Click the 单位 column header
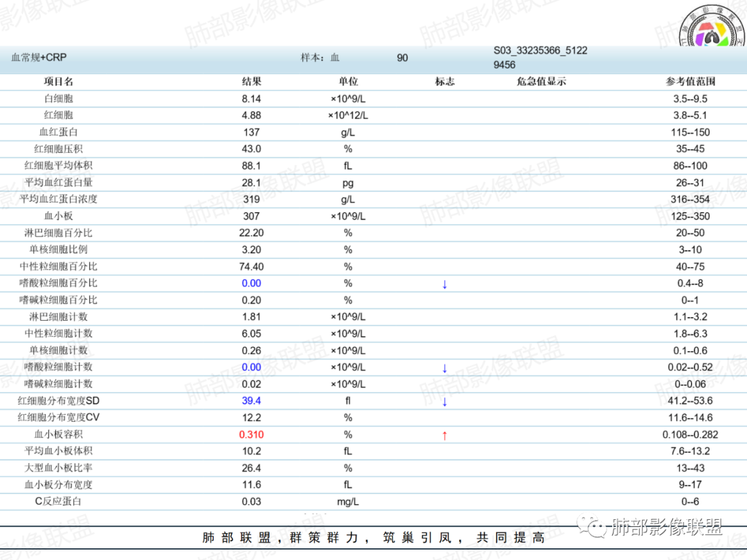 point(348,82)
